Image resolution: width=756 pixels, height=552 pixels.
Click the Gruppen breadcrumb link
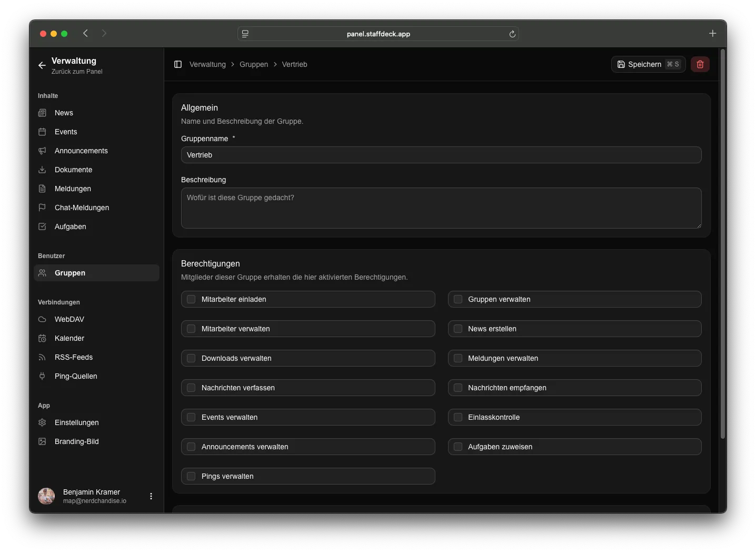click(x=254, y=64)
